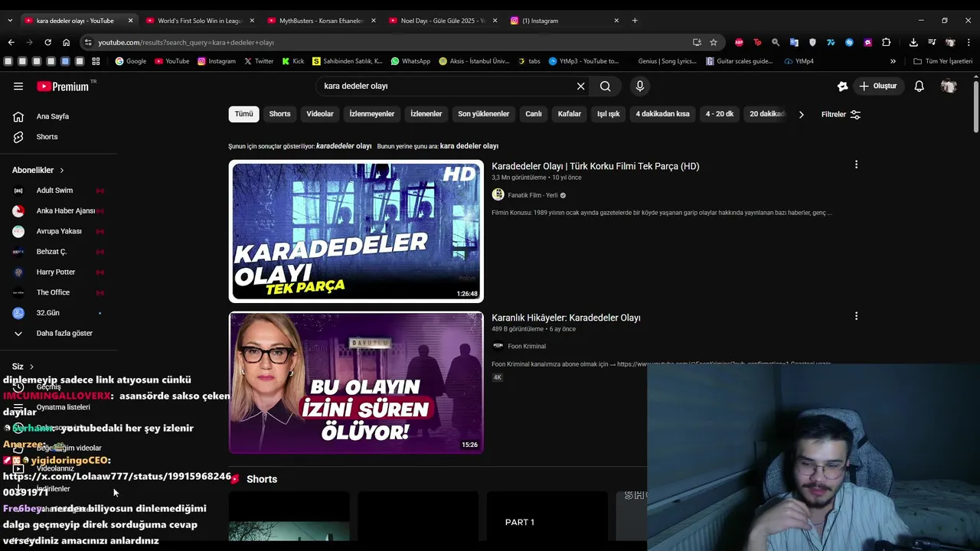Bookmark this page with the star icon
980x551 pixels.
pyautogui.click(x=714, y=42)
